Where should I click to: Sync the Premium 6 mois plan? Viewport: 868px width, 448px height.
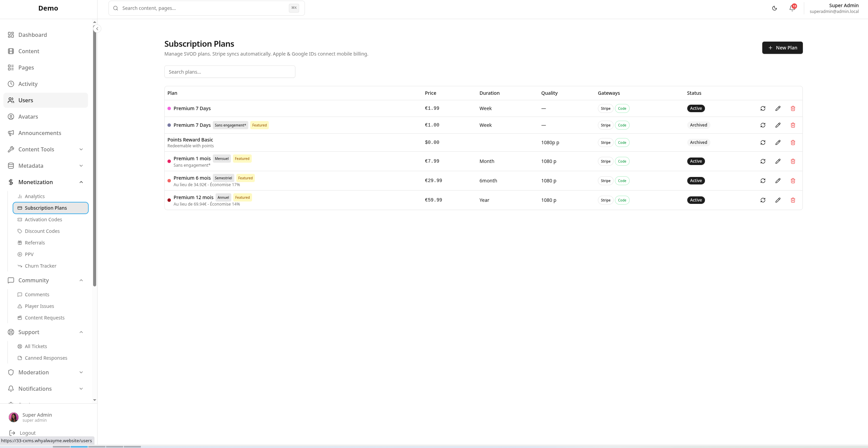point(763,181)
